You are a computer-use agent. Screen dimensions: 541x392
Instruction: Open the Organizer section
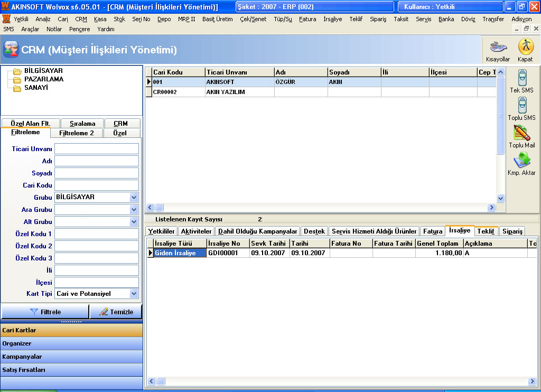[72, 343]
